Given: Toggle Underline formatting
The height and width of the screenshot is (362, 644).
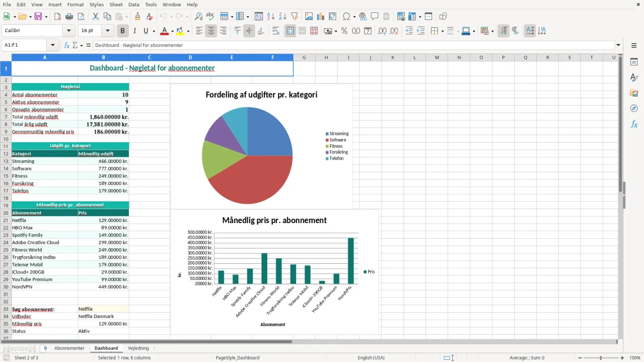Looking at the screenshot, I should (x=146, y=31).
